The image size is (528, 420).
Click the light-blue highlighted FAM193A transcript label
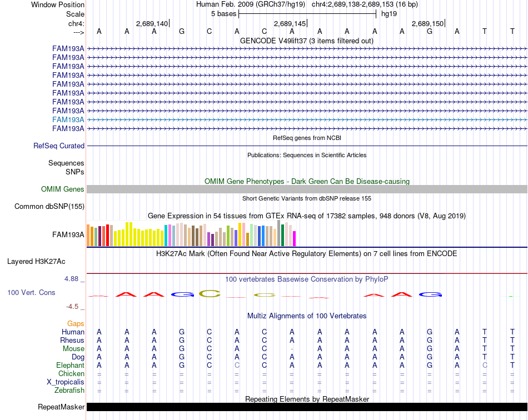pos(68,119)
